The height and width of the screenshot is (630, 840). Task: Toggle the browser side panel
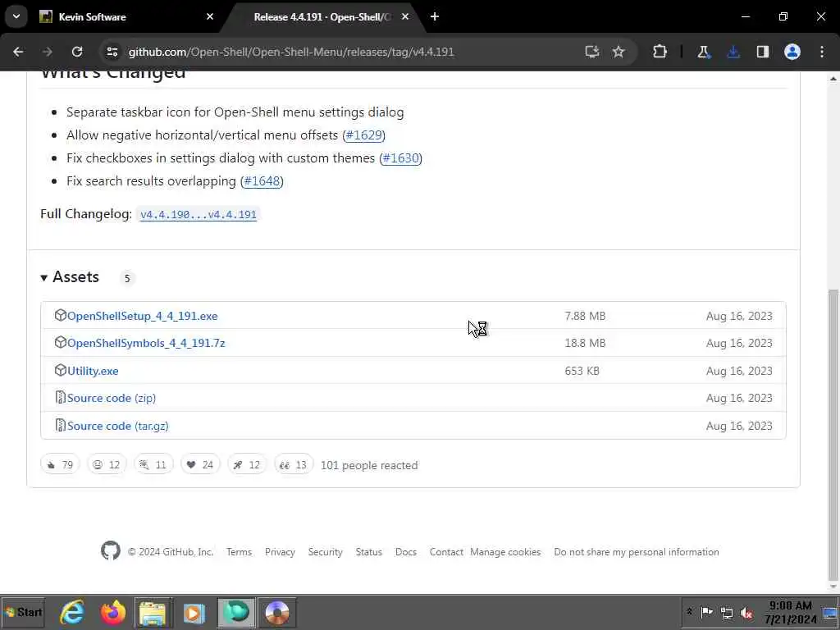(763, 52)
